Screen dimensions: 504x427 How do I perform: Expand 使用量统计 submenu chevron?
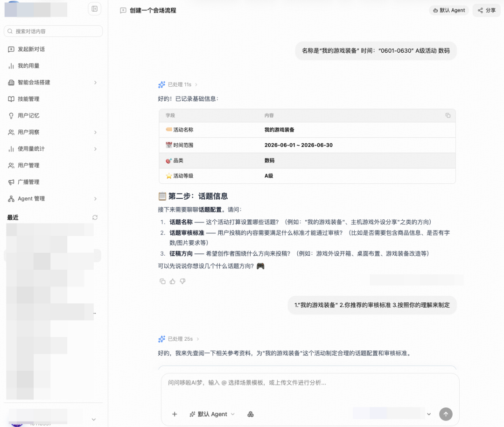pos(96,149)
